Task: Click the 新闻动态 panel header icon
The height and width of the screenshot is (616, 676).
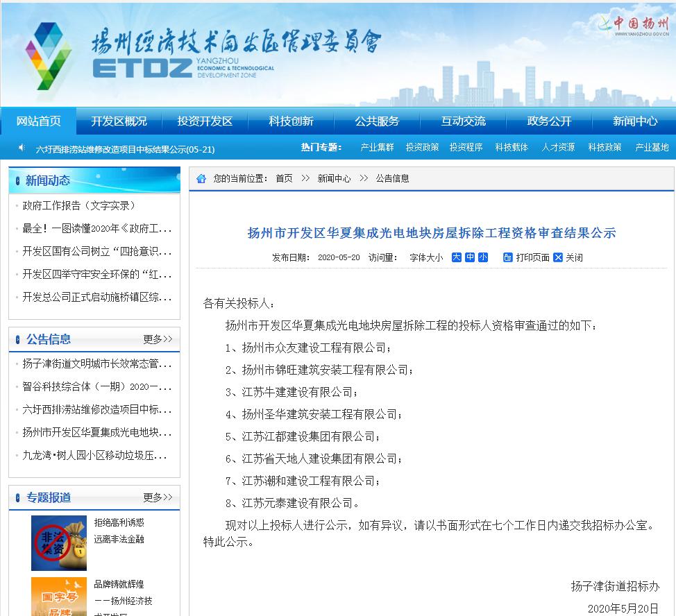Action: [16, 180]
